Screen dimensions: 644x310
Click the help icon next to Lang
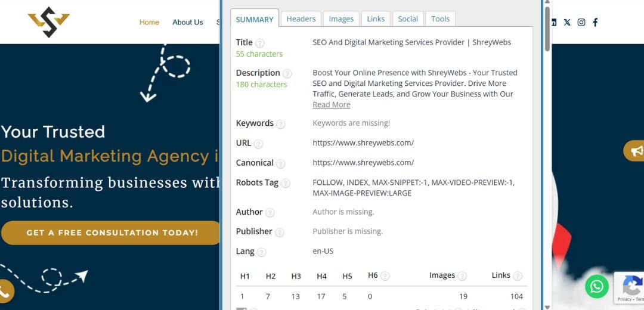[261, 252]
